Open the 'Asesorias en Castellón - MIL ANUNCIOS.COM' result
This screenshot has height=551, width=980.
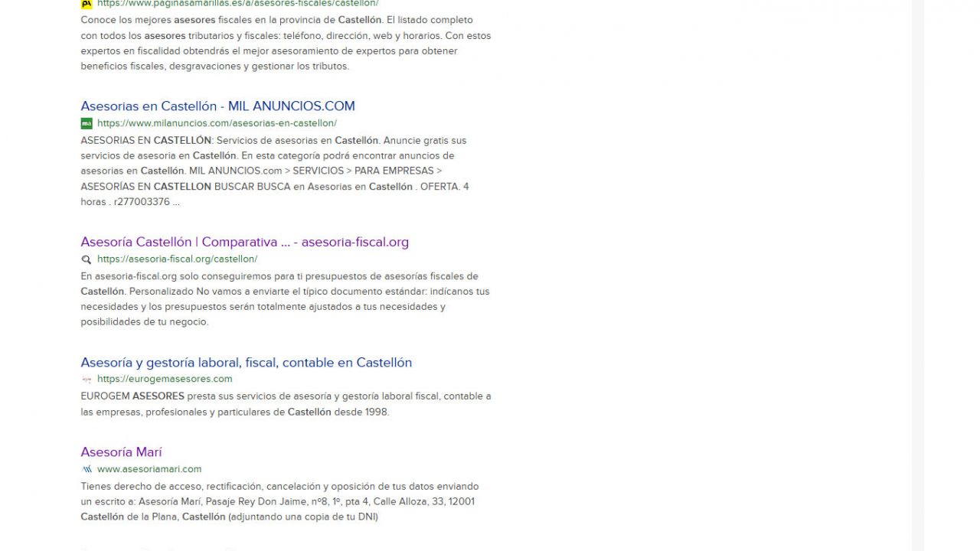[x=217, y=106]
